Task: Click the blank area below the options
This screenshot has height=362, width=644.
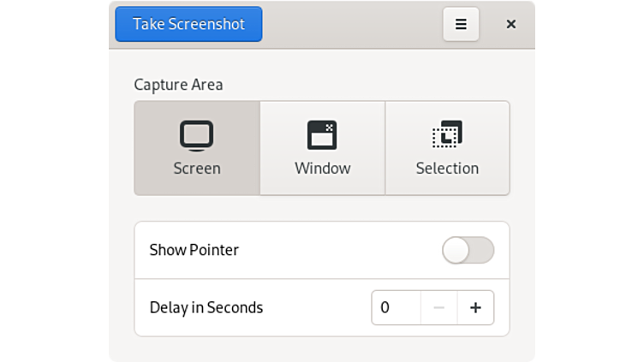Action: [x=322, y=349]
